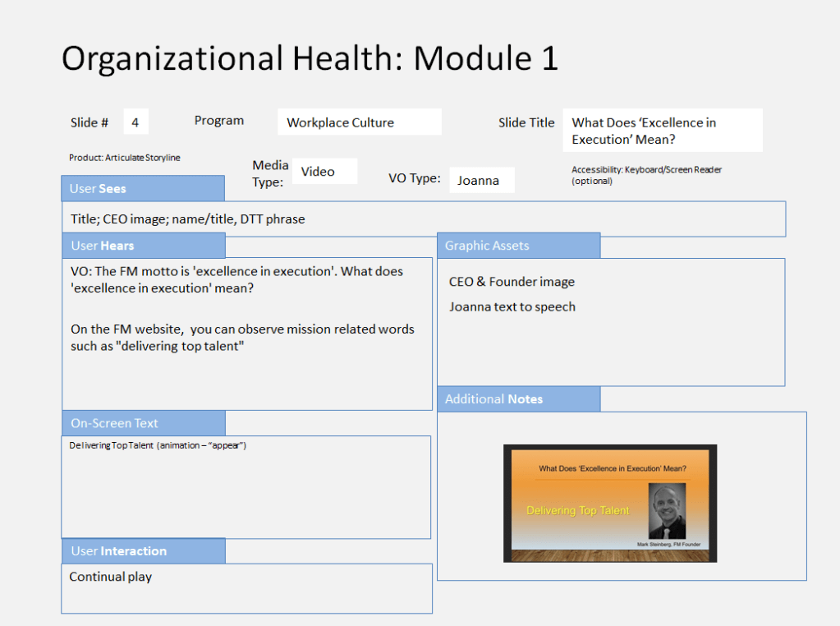Select the Program field 'Workplace Culture'

pos(359,122)
